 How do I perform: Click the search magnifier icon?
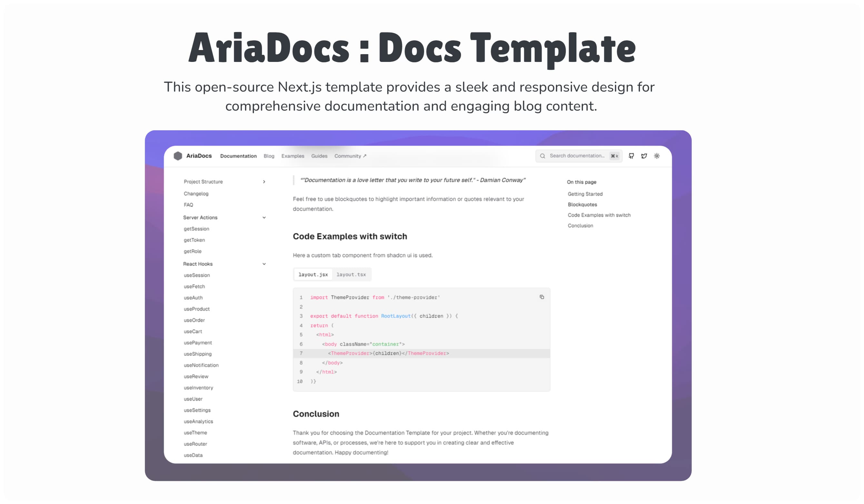point(543,156)
